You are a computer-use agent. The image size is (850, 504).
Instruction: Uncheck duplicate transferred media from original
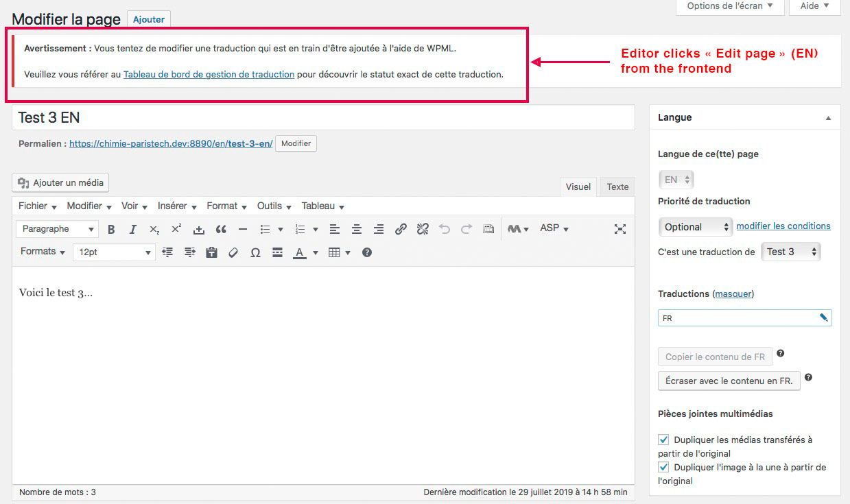pos(663,440)
